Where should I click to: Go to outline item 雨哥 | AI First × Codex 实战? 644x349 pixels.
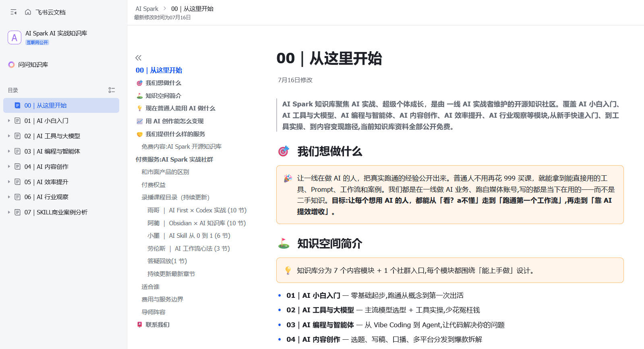(197, 210)
